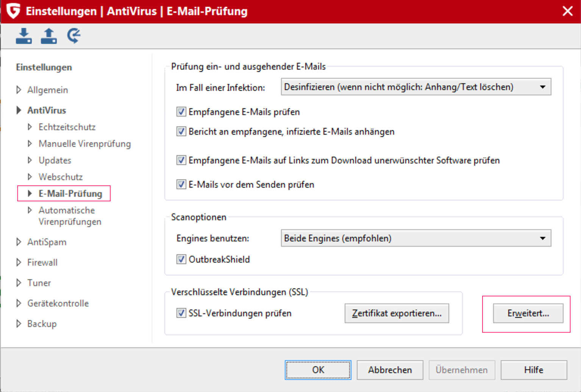Click the Übernehmen button
The width and height of the screenshot is (581, 392).
pos(462,370)
